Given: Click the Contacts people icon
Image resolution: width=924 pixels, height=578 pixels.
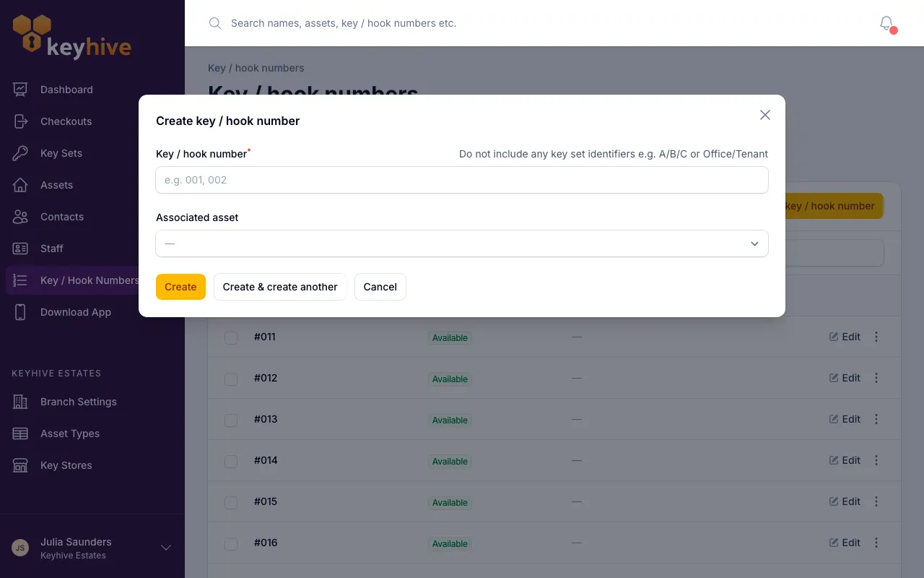Looking at the screenshot, I should click(x=20, y=217).
